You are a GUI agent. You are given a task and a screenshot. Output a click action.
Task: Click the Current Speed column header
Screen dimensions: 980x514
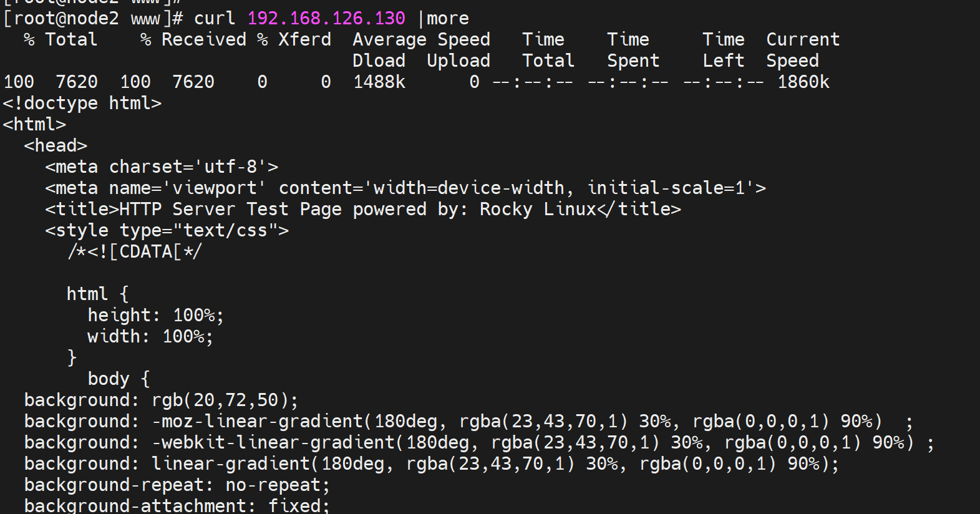(x=803, y=40)
